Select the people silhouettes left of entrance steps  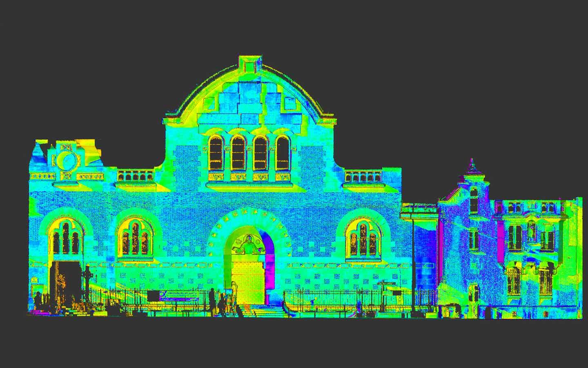(x=219, y=303)
